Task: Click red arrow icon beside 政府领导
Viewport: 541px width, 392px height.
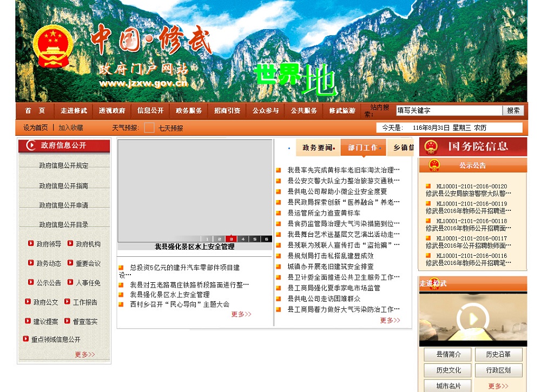Action: coord(31,243)
